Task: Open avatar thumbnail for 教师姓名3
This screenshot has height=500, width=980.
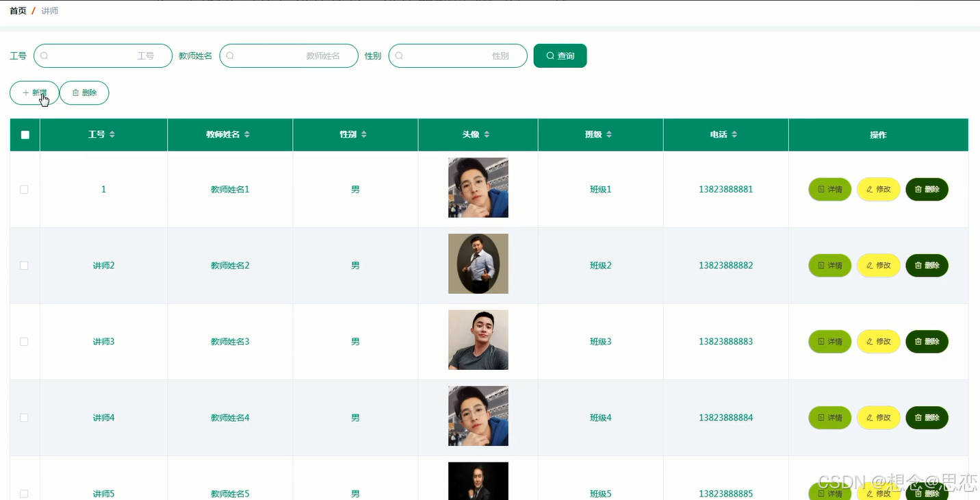Action: tap(478, 340)
